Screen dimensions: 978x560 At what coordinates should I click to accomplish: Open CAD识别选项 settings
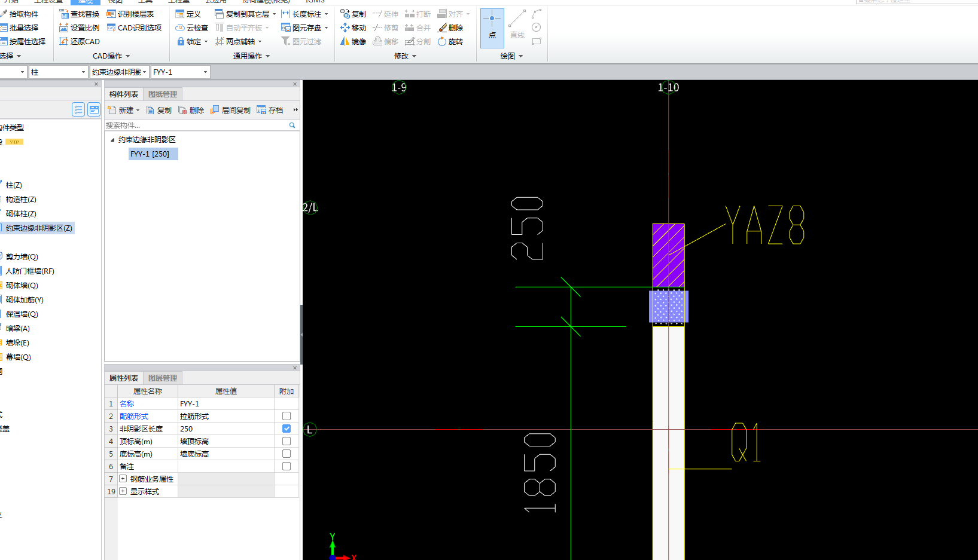tap(134, 27)
